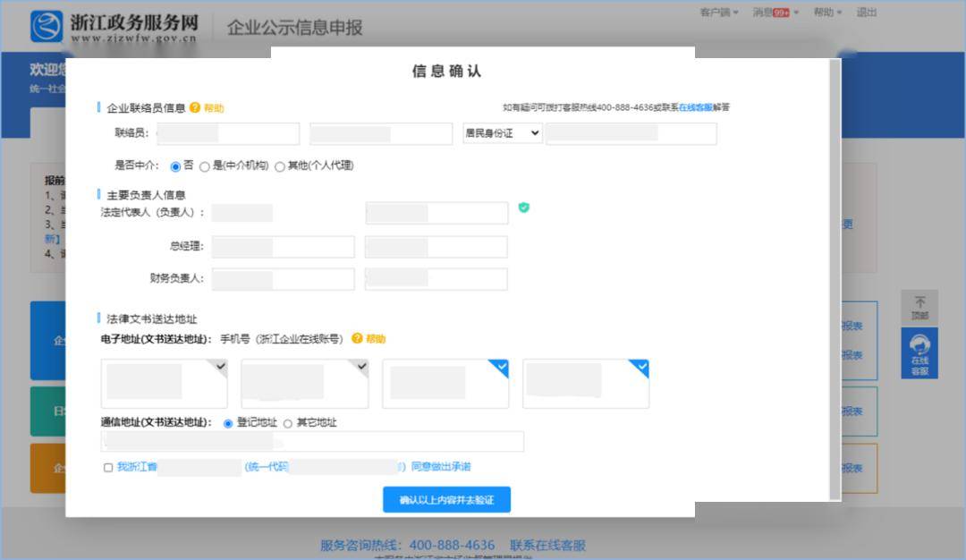The width and height of the screenshot is (966, 560).
Task: Click the first 联络员 name input field
Action: (229, 133)
